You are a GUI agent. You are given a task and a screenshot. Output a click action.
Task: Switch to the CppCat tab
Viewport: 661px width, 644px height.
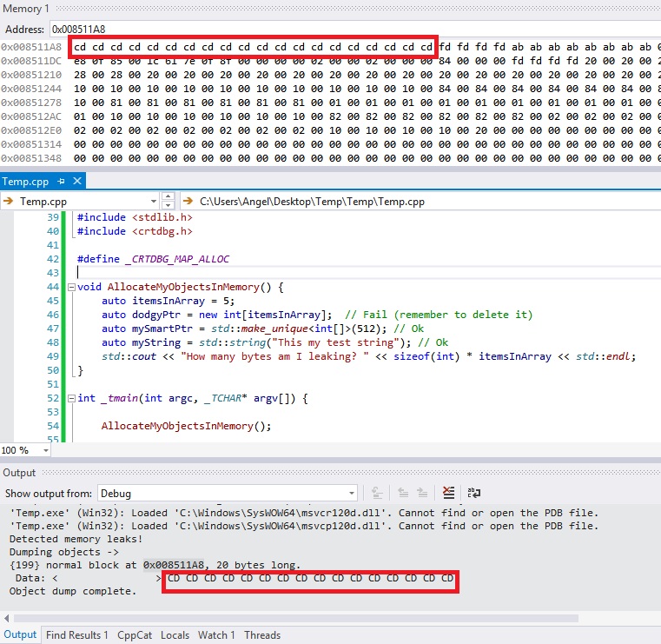[136, 635]
